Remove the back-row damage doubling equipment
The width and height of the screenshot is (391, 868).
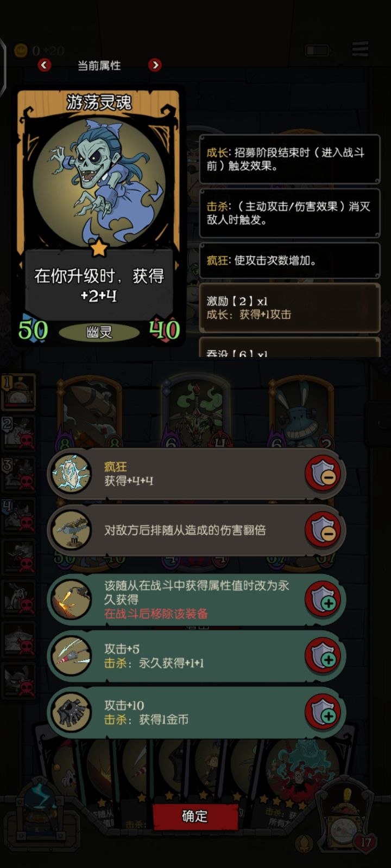click(x=323, y=529)
